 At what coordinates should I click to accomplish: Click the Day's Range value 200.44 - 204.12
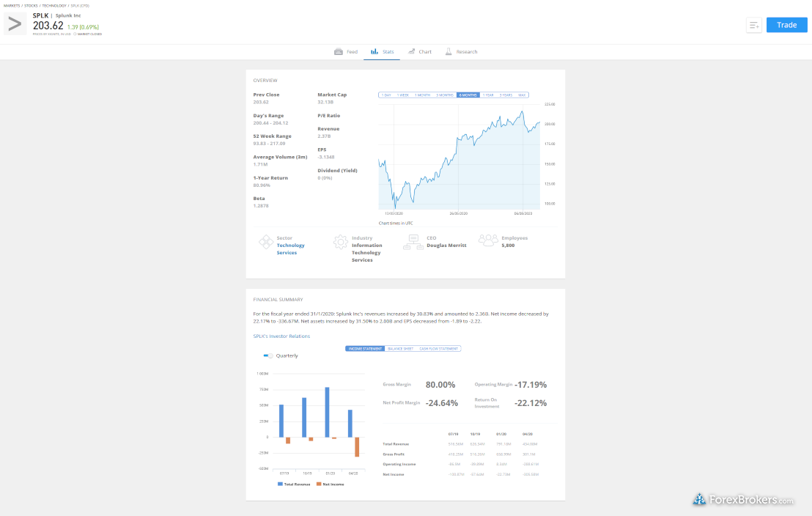click(x=271, y=123)
